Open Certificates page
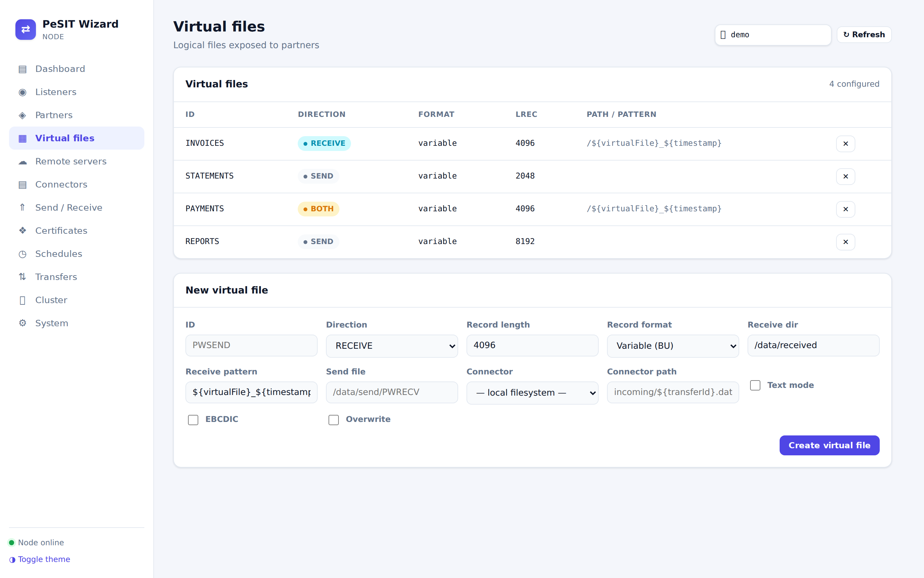Image resolution: width=924 pixels, height=578 pixels. 76,231
